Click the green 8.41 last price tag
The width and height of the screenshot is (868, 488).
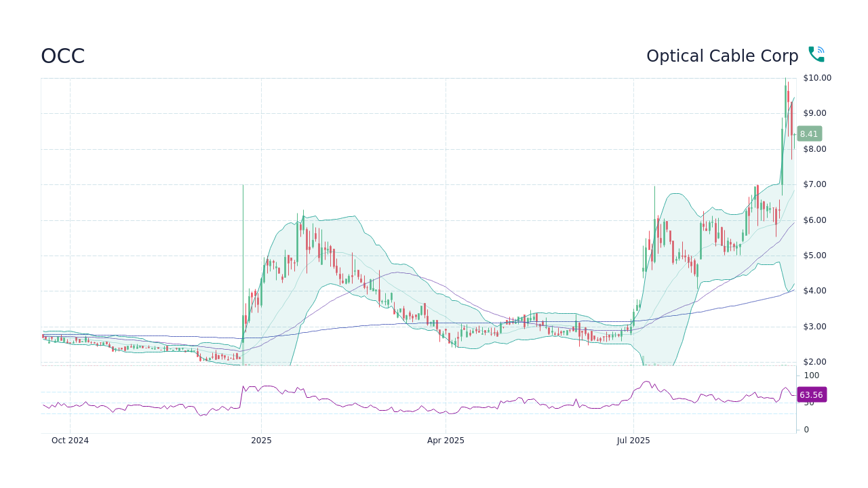click(808, 134)
